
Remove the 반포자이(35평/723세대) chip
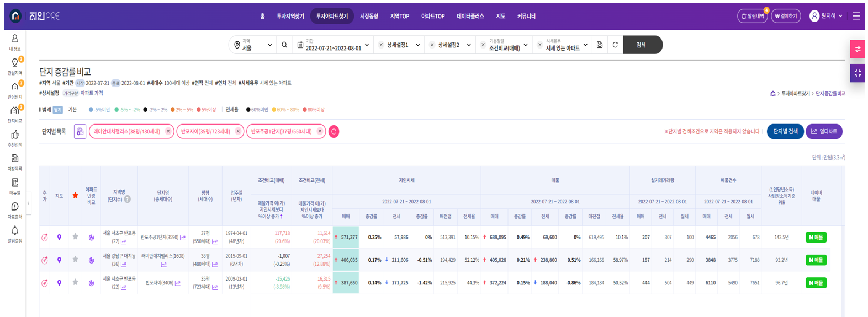pyautogui.click(x=238, y=131)
